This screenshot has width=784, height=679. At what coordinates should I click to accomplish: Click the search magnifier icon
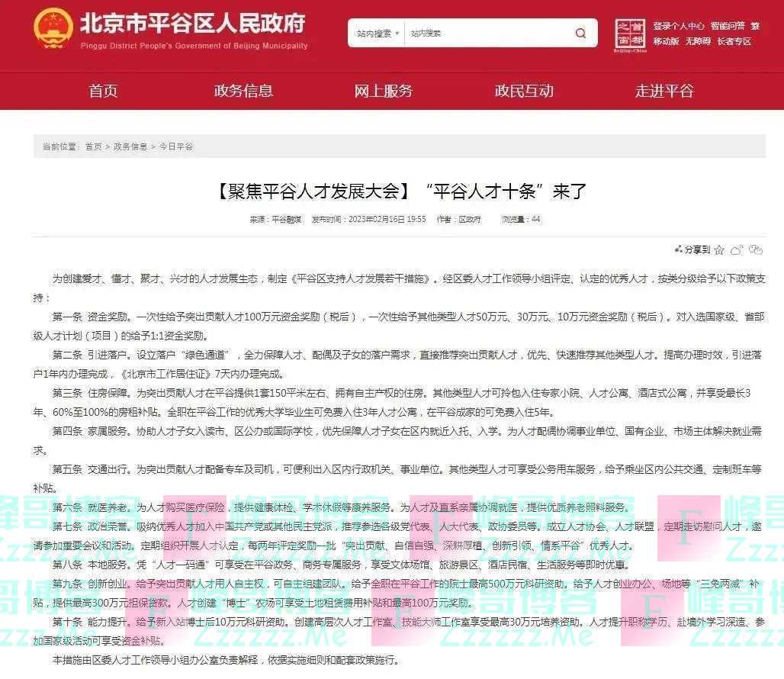click(580, 34)
